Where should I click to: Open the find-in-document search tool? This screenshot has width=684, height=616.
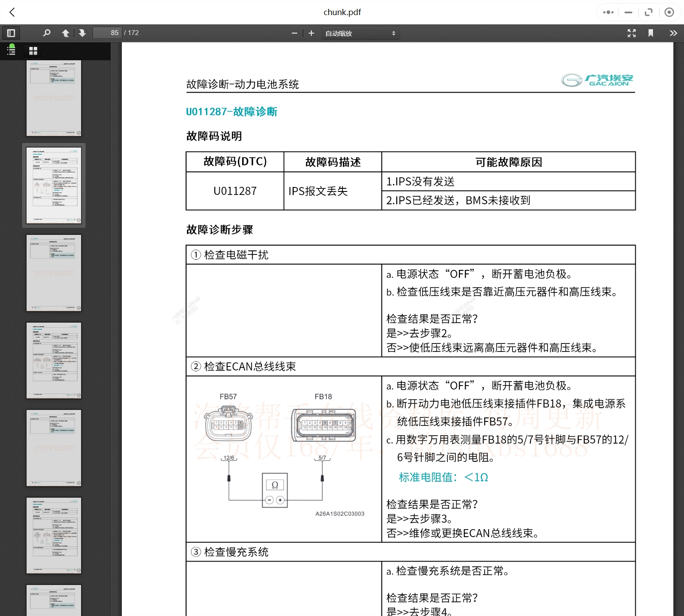click(x=47, y=33)
